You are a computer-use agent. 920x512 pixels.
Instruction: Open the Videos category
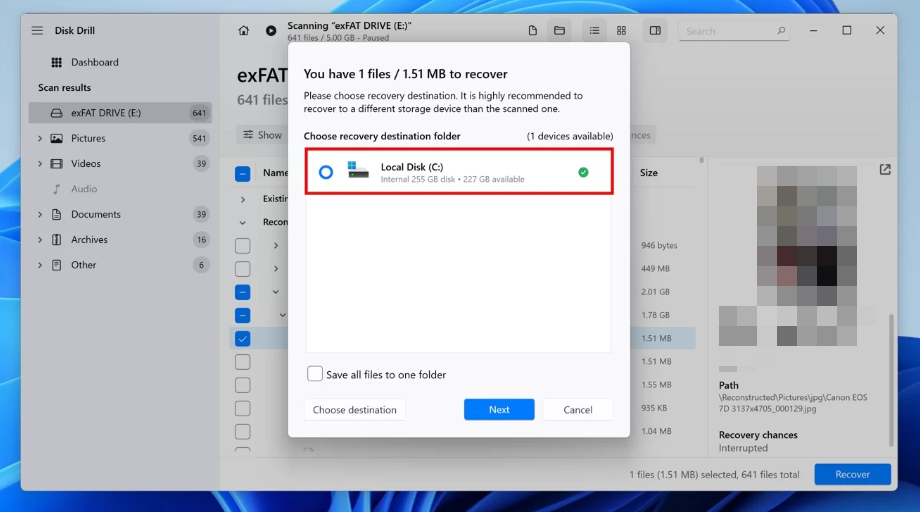(x=86, y=164)
